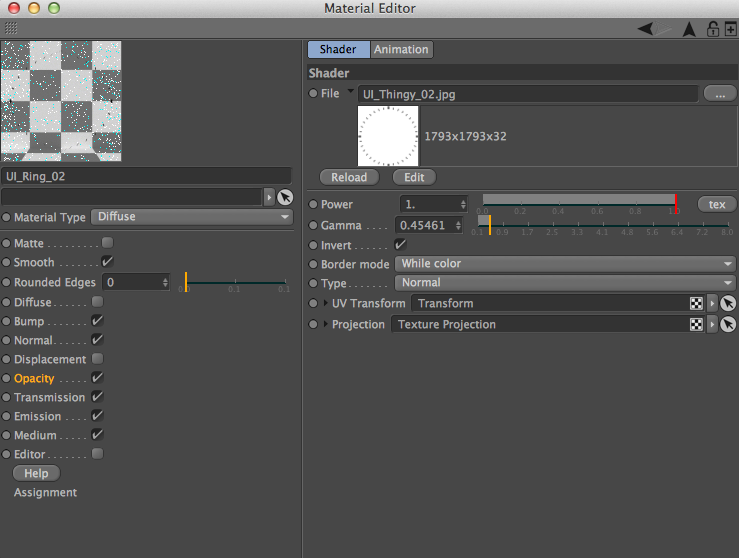Expand the Projection section

point(325,324)
